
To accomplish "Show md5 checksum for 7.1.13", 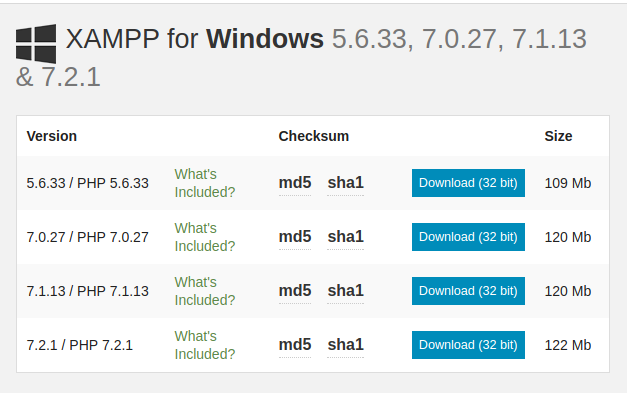I will pos(295,291).
